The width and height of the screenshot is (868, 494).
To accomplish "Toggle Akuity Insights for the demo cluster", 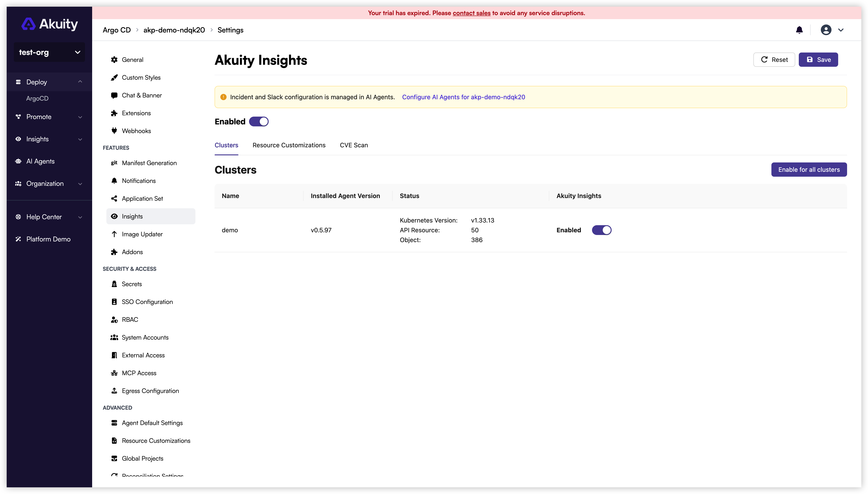I will [602, 230].
